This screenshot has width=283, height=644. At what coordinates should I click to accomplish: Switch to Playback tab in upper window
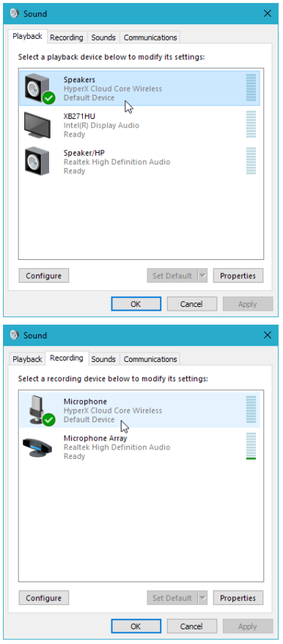[x=27, y=37]
